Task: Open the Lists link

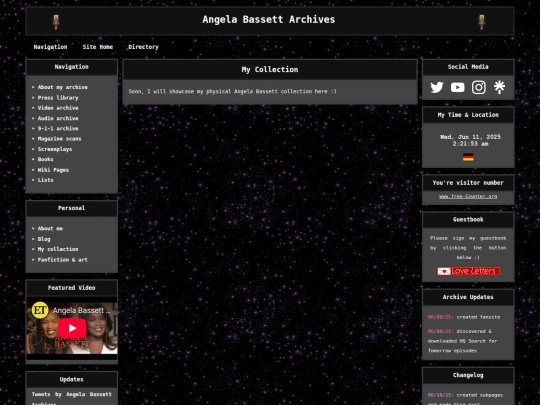Action: click(x=45, y=180)
